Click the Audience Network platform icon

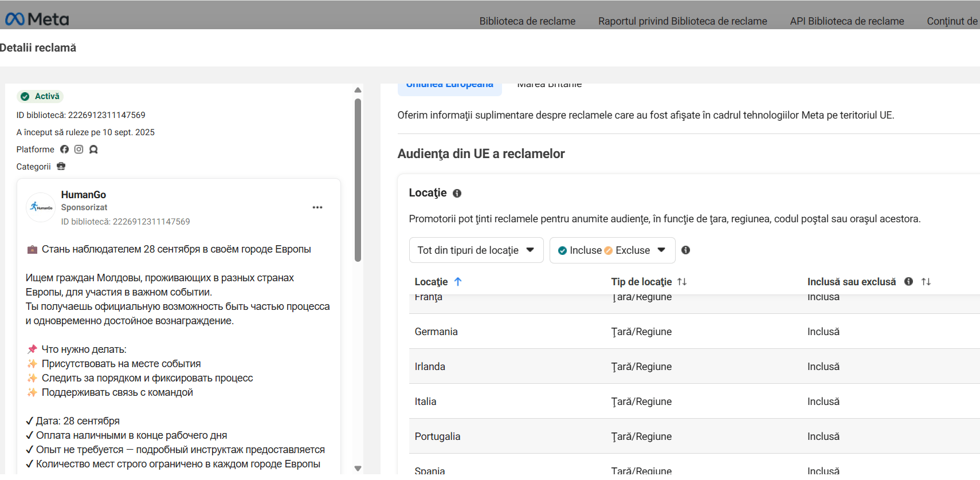click(x=93, y=149)
